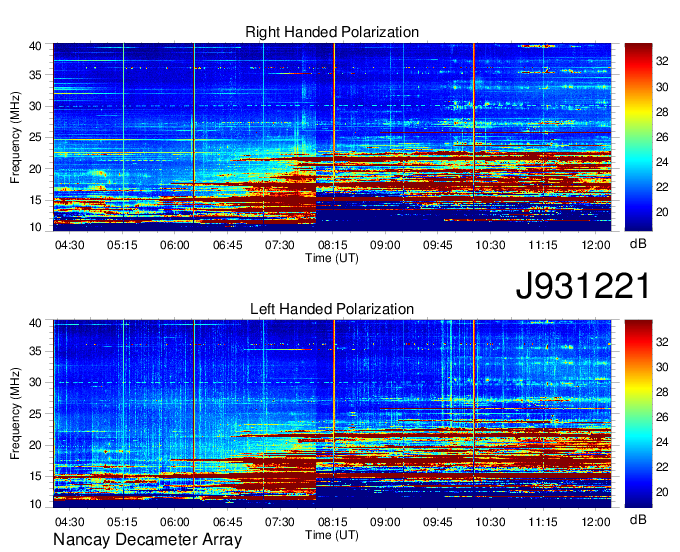
Task: Click the 09:00 time tick under Left Handed plot
Action: click(385, 522)
